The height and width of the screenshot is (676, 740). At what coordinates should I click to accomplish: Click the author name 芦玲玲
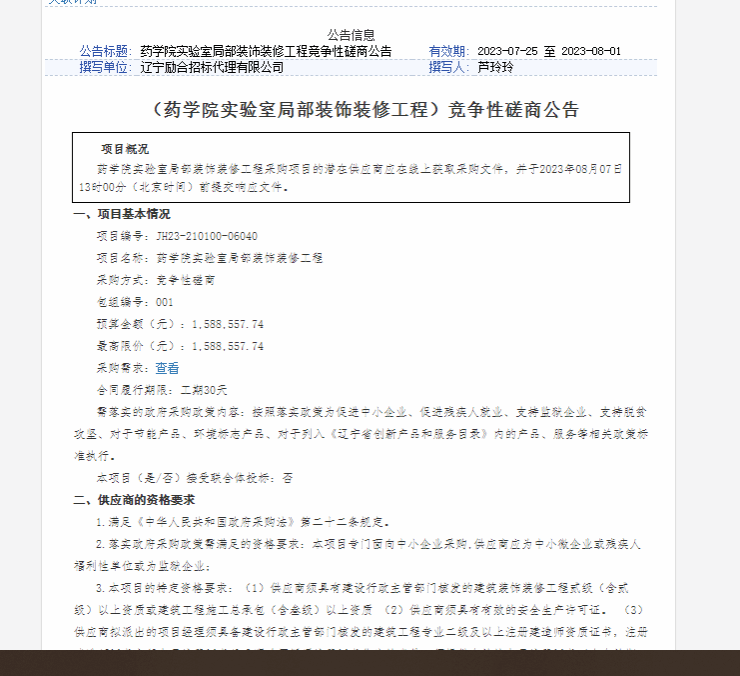coord(496,67)
